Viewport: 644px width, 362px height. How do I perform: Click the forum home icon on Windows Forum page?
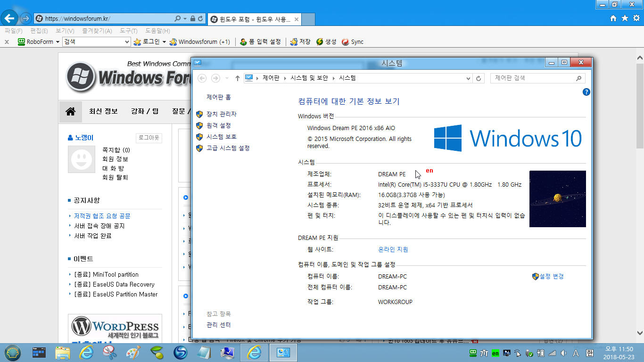[x=71, y=112]
